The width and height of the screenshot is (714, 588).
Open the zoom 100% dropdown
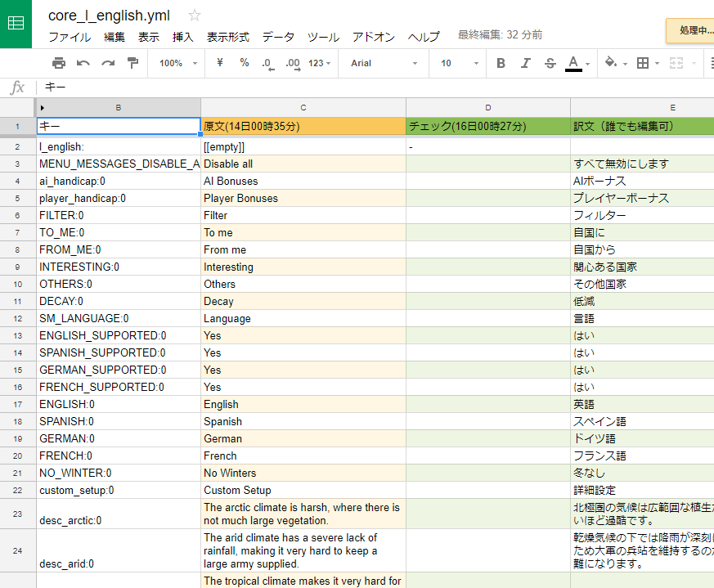(x=177, y=63)
